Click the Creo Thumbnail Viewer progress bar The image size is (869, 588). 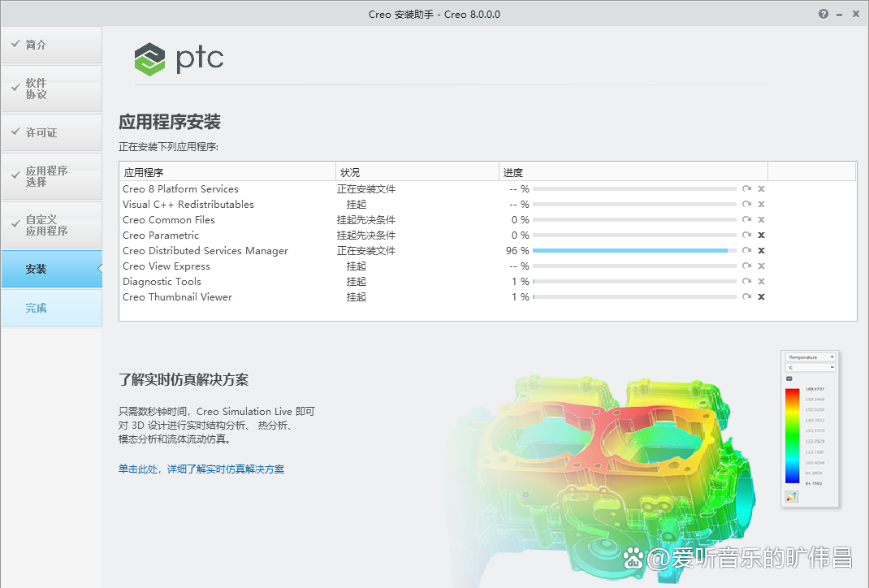click(634, 297)
